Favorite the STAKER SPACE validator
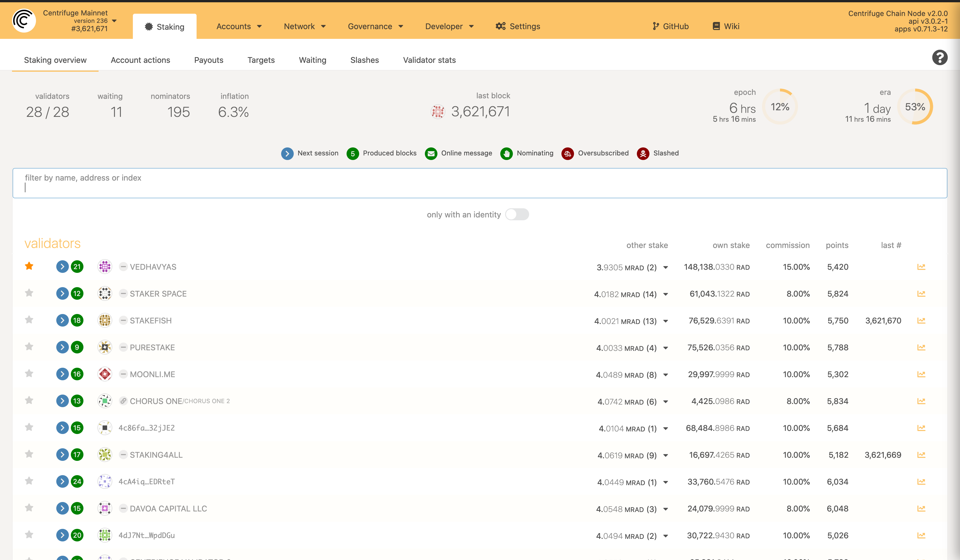Image resolution: width=960 pixels, height=560 pixels. [29, 293]
